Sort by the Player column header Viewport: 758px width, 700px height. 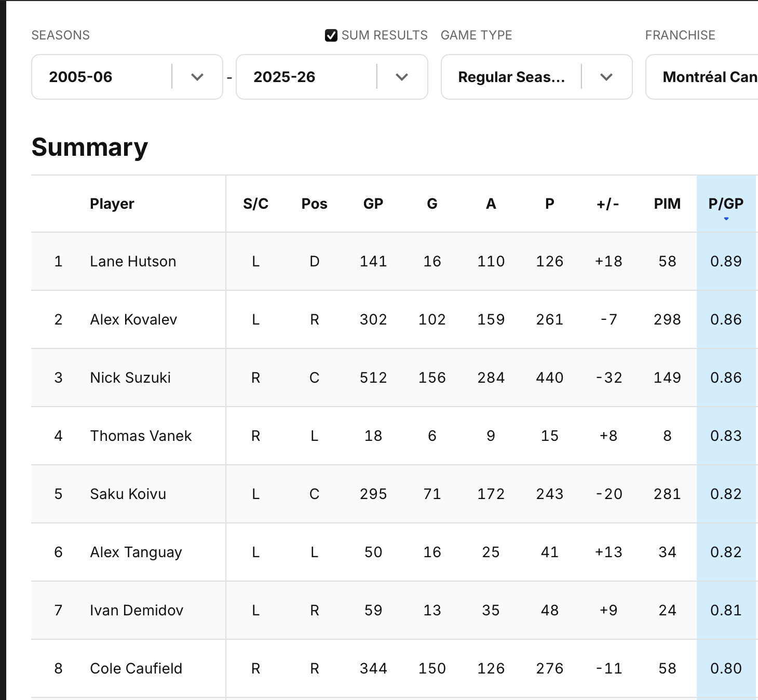tap(112, 204)
